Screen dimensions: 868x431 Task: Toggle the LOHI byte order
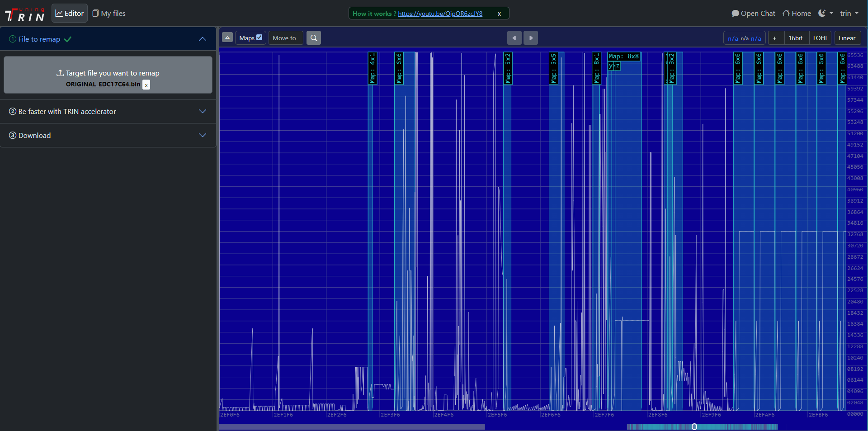(x=820, y=38)
